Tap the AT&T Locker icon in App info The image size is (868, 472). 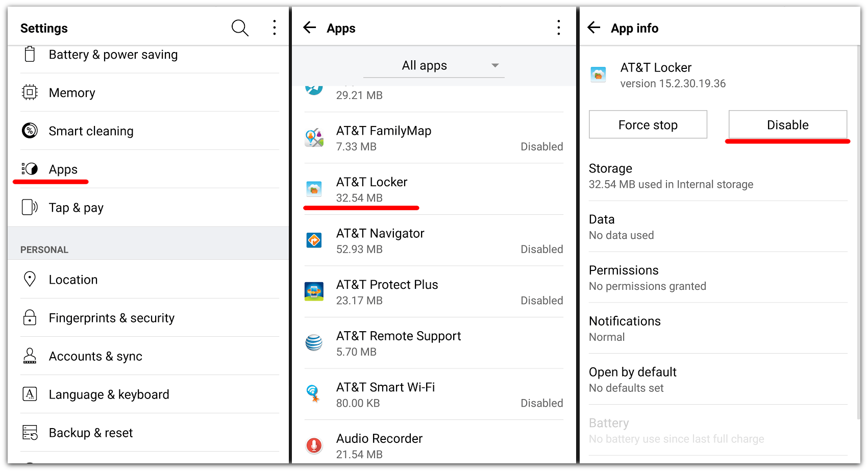598,74
